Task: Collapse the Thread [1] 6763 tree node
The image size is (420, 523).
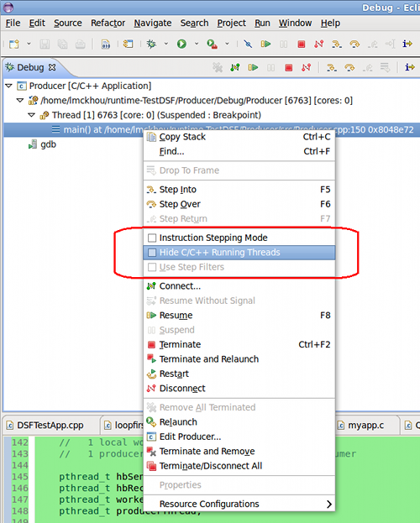Action: point(31,115)
